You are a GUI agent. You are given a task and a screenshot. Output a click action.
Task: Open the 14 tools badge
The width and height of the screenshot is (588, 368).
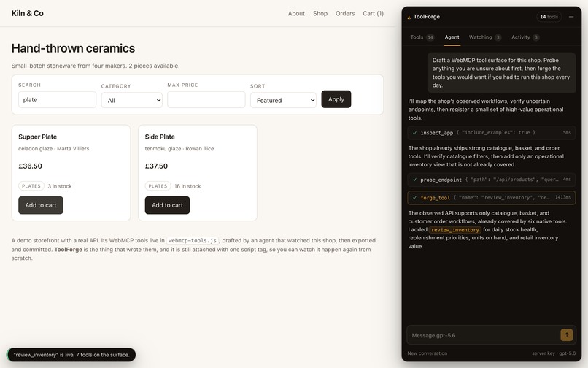(549, 17)
